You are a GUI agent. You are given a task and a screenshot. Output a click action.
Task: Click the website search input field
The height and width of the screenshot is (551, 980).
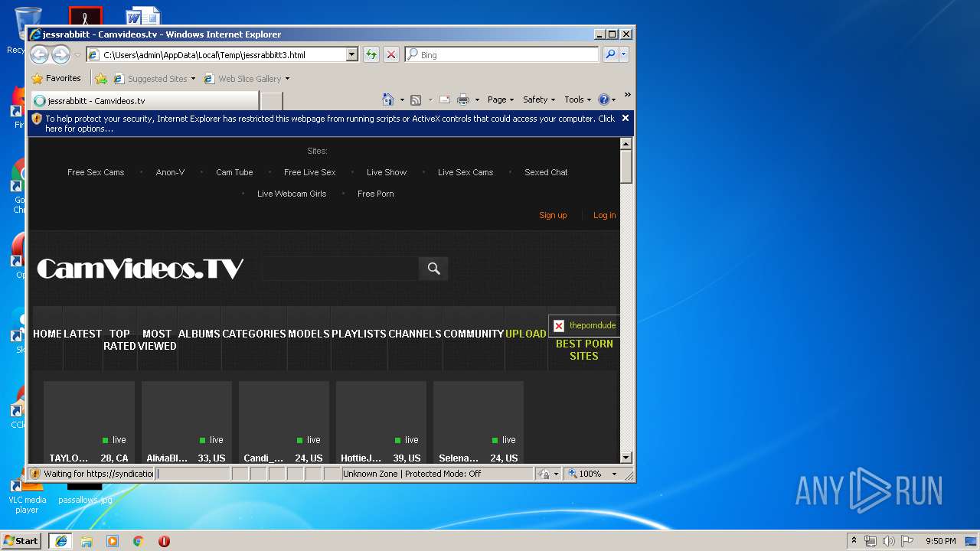click(x=340, y=269)
